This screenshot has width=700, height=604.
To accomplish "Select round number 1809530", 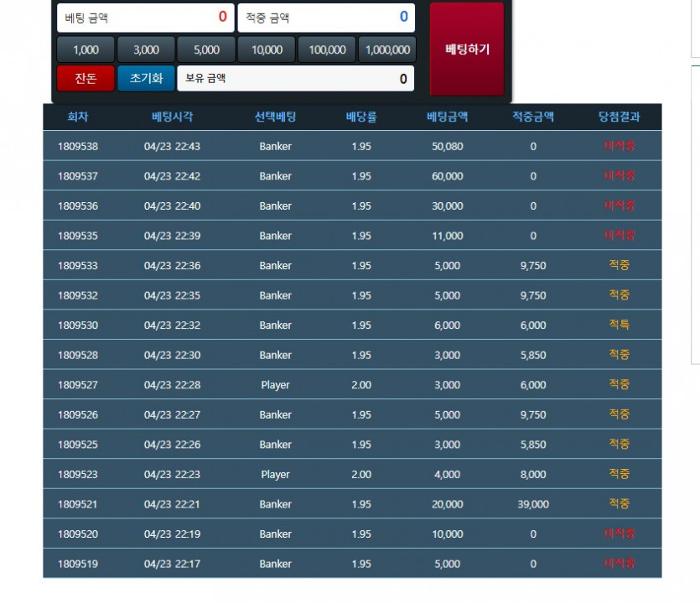I will [x=78, y=325].
